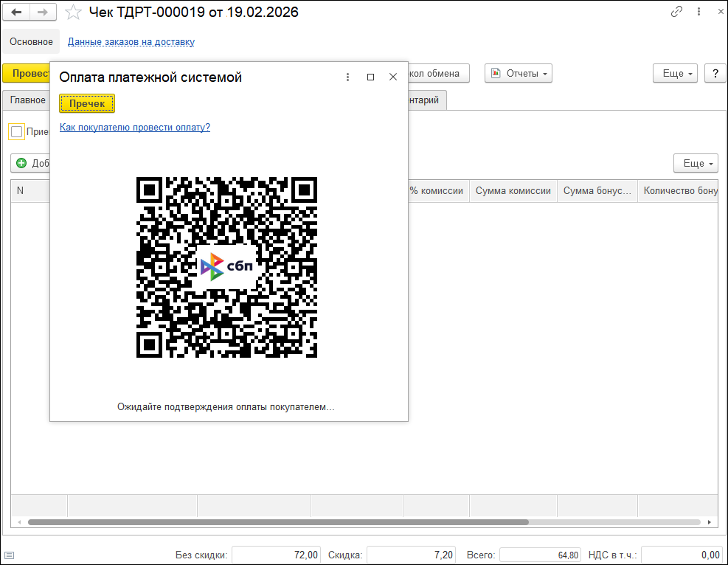Click the Чек ТДРТ-000019 document title
Image resolution: width=728 pixels, height=565 pixels.
click(193, 12)
